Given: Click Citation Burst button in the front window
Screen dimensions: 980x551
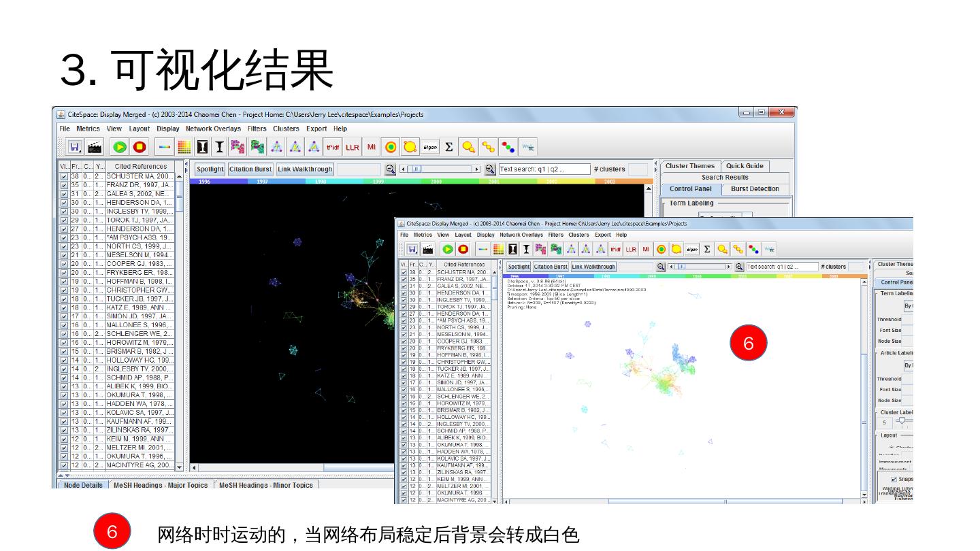Looking at the screenshot, I should click(551, 267).
